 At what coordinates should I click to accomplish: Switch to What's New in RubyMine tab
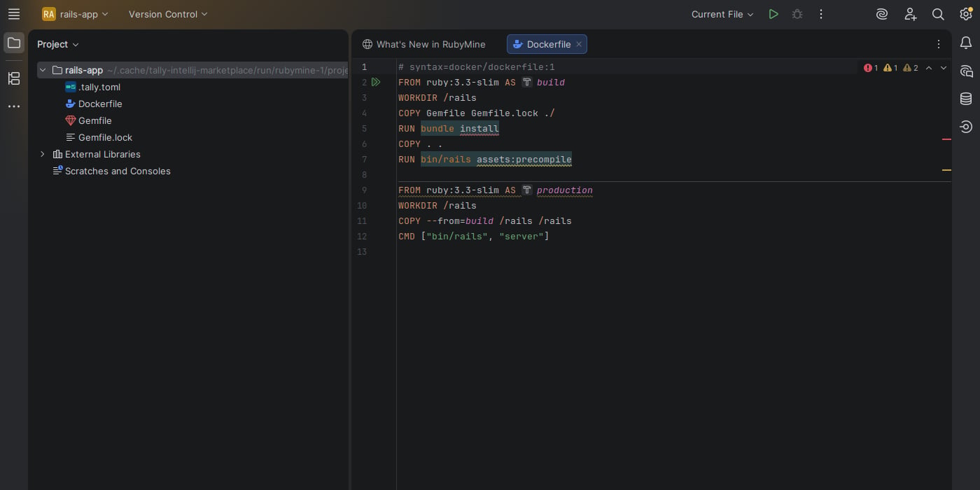point(423,44)
